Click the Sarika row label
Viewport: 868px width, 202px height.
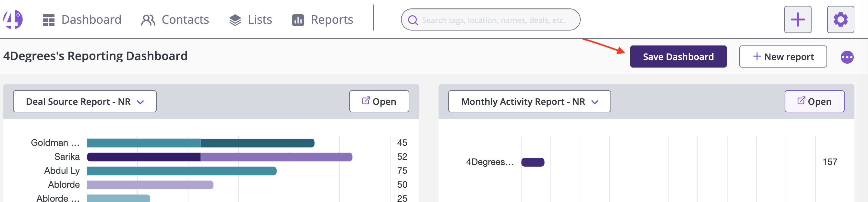pyautogui.click(x=67, y=157)
